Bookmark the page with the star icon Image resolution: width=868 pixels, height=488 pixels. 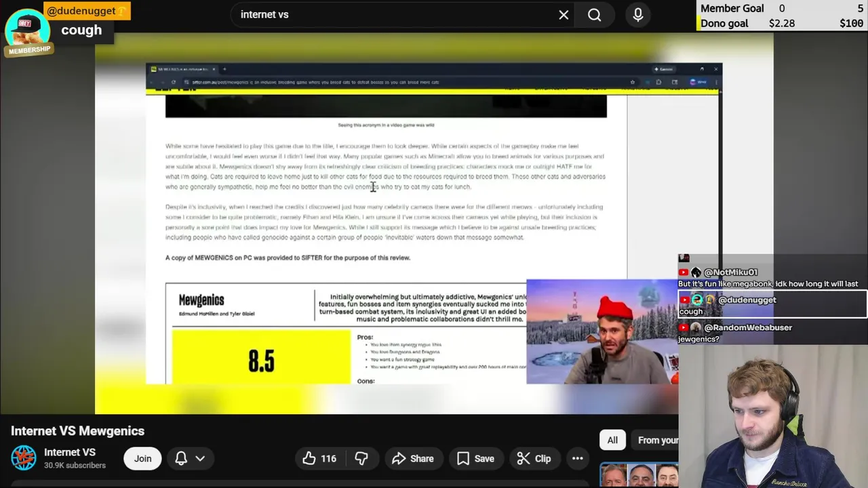coord(632,82)
